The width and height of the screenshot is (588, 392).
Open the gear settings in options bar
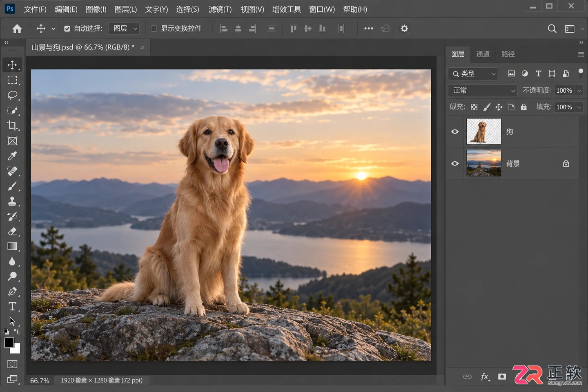coord(404,29)
